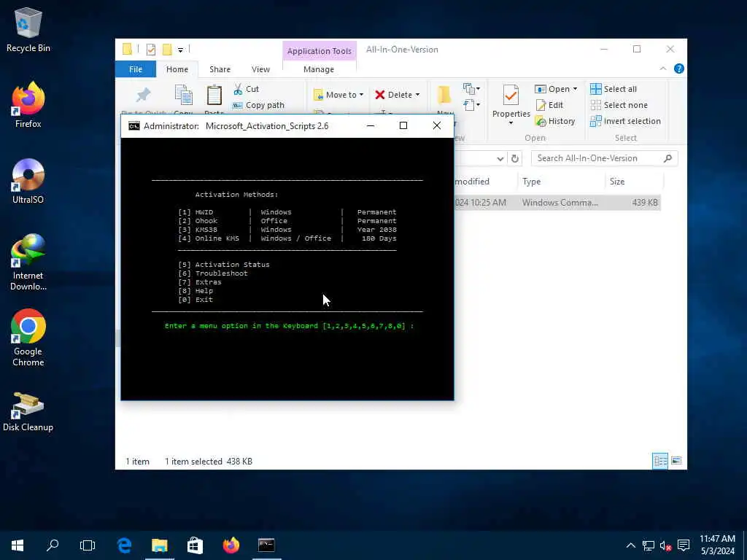Click the '1 item selected 438 KB' status text
This screenshot has width=747, height=560.
tap(208, 462)
